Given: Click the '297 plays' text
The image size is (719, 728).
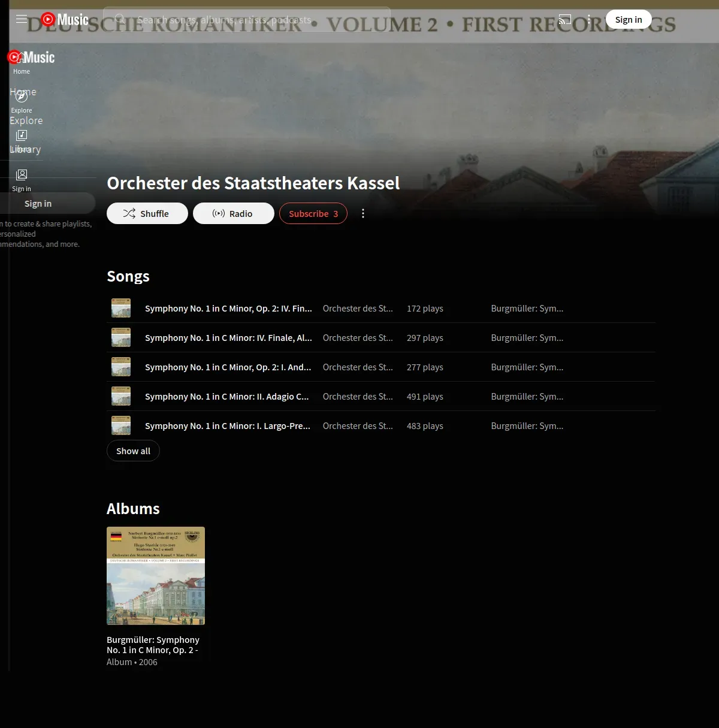Looking at the screenshot, I should tap(425, 338).
